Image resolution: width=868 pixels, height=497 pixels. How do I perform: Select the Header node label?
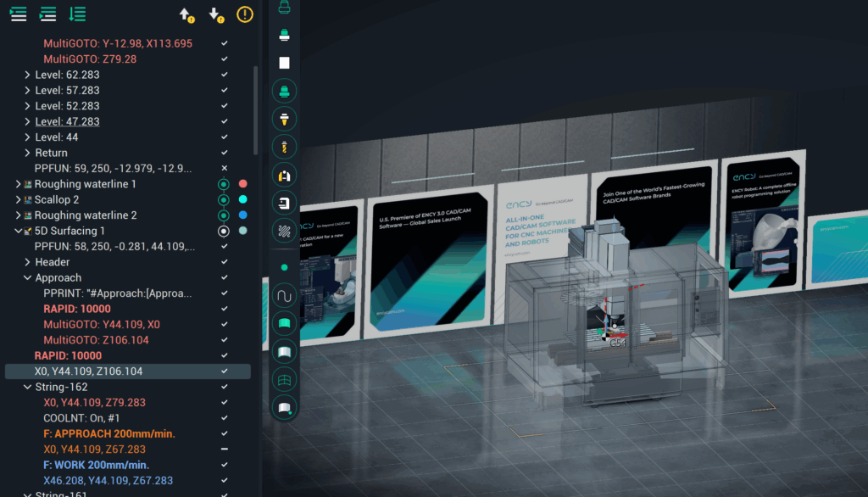coord(52,261)
